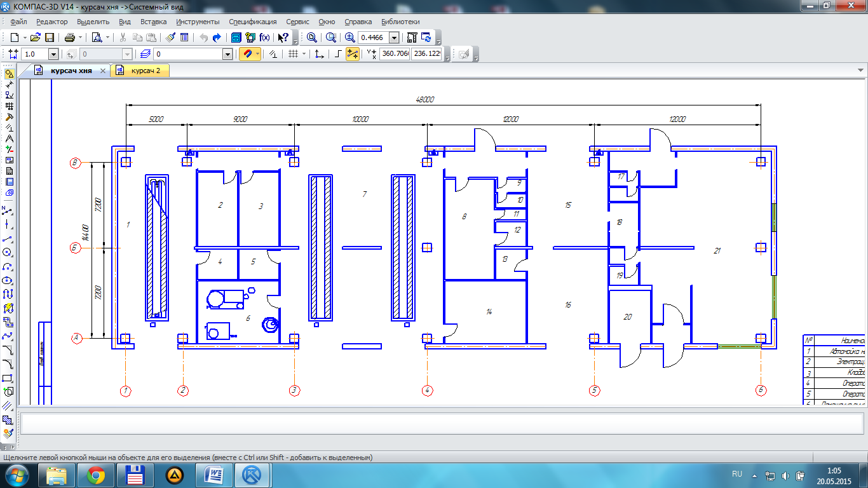Redo the undone action
This screenshot has height=488, width=868.
[x=217, y=37]
